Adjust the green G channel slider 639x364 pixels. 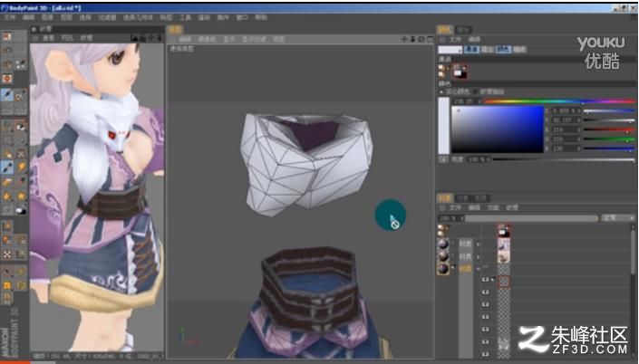click(x=609, y=139)
